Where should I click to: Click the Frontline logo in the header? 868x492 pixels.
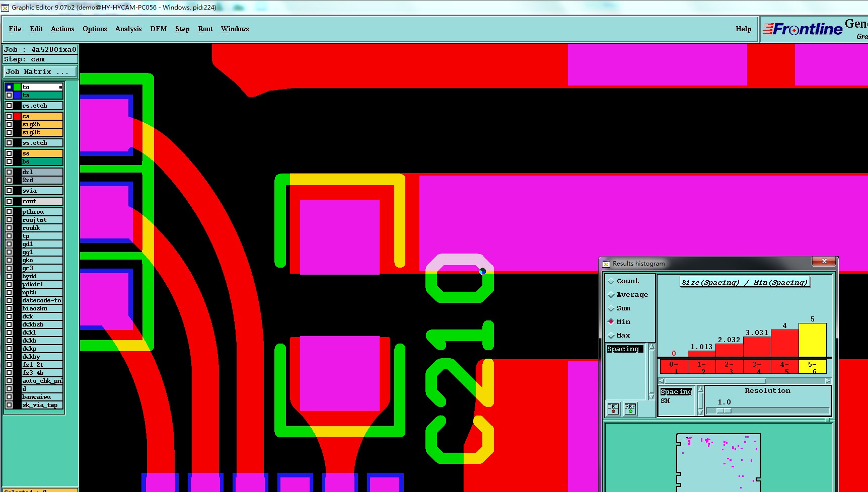click(803, 29)
